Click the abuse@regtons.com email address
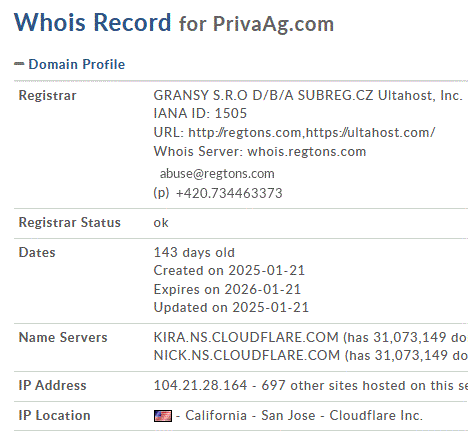Image resolution: width=469 pixels, height=436 pixels. (217, 173)
